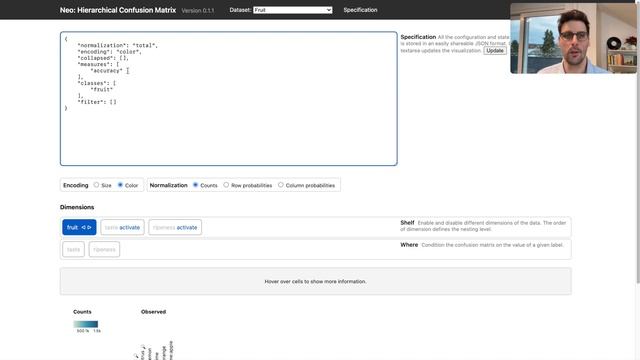This screenshot has width=640, height=360.
Task: Click the "Observed" matrix heading
Action: [x=153, y=312]
